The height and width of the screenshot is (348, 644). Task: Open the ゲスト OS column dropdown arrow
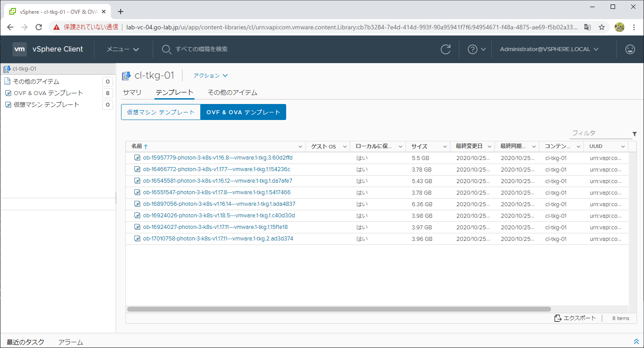(x=344, y=147)
